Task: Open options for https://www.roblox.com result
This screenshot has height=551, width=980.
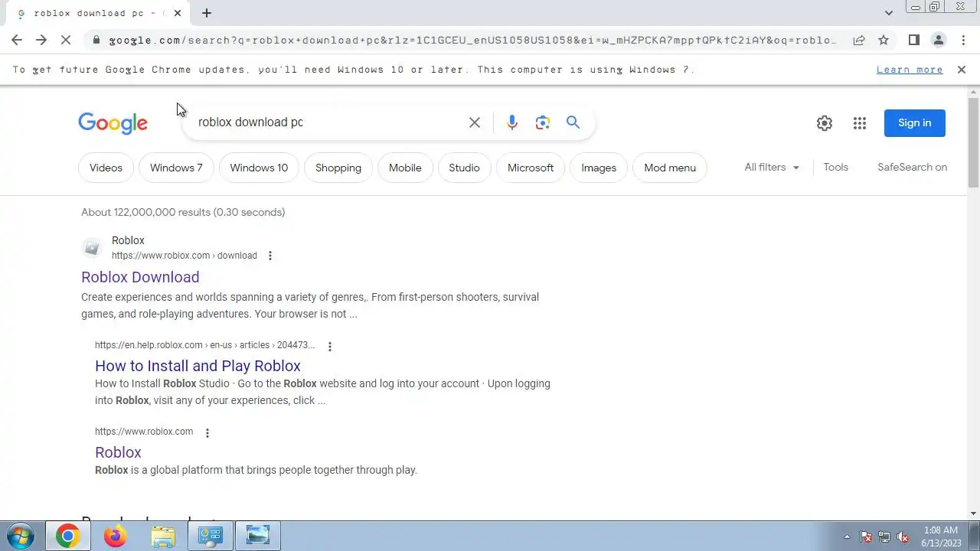Action: 207,432
